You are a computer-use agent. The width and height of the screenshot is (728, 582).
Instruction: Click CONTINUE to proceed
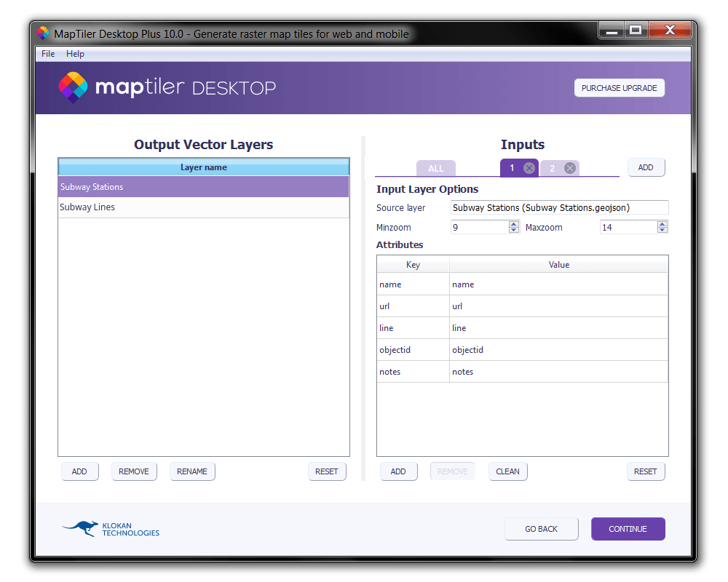[x=628, y=529]
